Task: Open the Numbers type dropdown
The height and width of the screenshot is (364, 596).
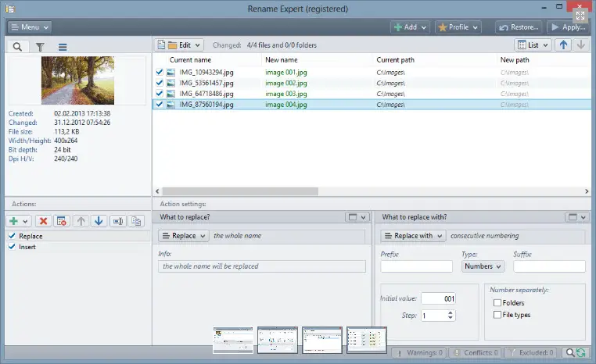Action: coord(483,266)
